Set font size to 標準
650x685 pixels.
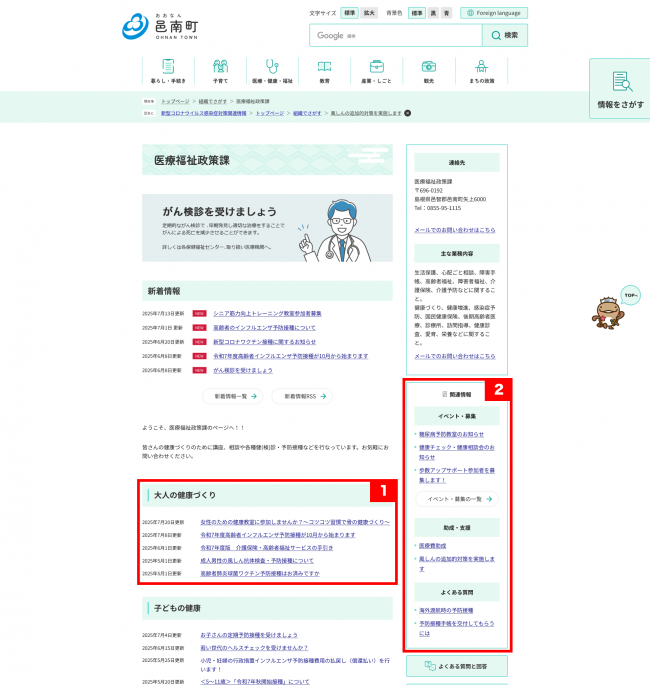(349, 14)
